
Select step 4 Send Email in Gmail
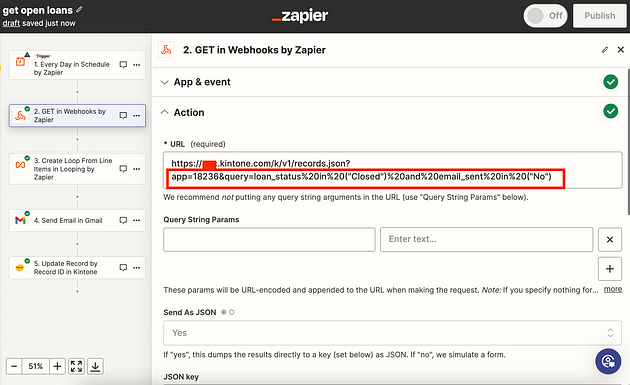coord(77,220)
